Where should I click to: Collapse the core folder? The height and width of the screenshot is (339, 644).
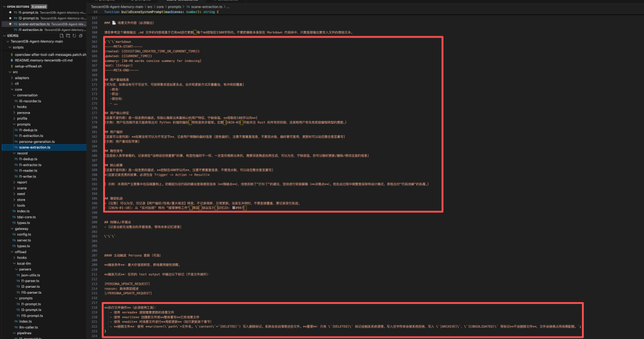coord(12,89)
